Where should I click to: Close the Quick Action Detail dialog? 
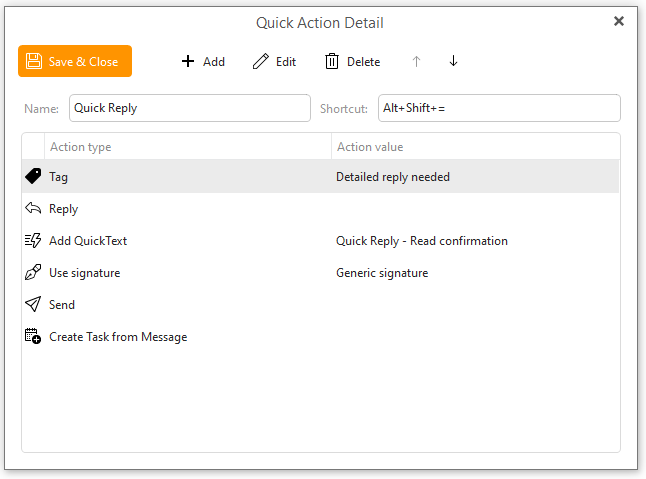619,21
